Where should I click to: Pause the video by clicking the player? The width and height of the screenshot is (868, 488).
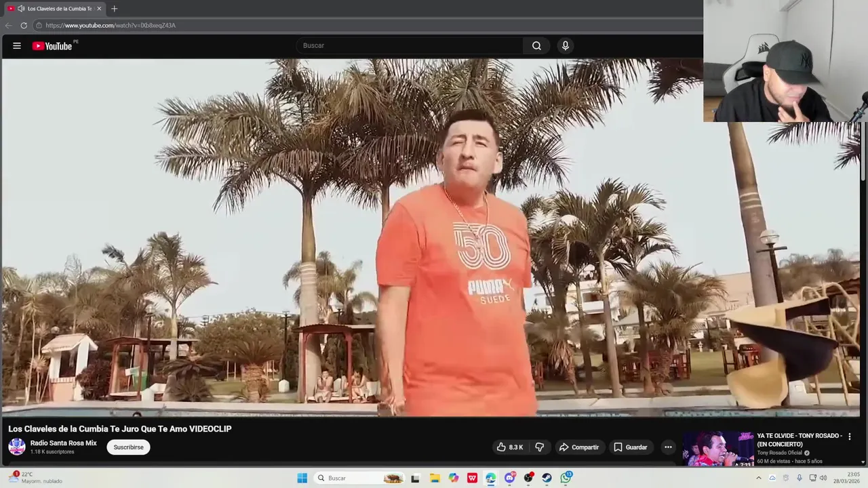click(x=431, y=237)
